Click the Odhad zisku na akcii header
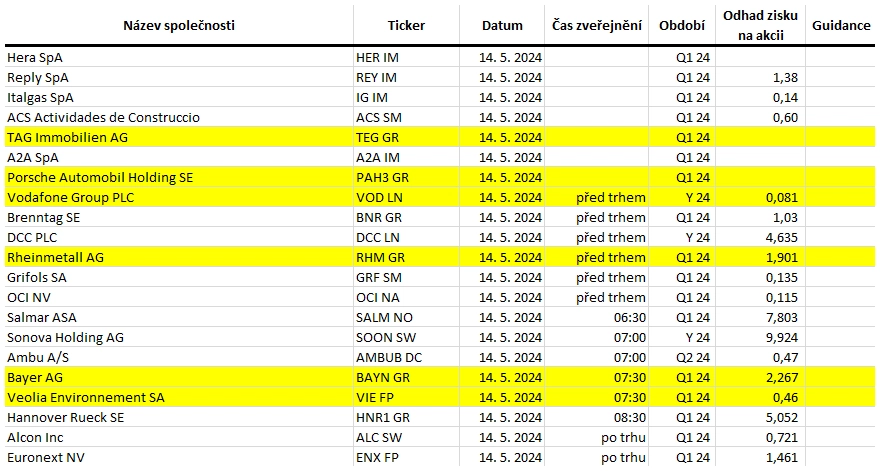The image size is (882, 471). [760, 25]
